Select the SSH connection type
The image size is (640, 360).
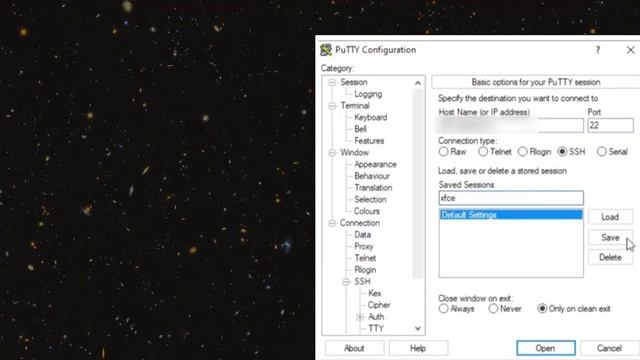click(x=562, y=152)
